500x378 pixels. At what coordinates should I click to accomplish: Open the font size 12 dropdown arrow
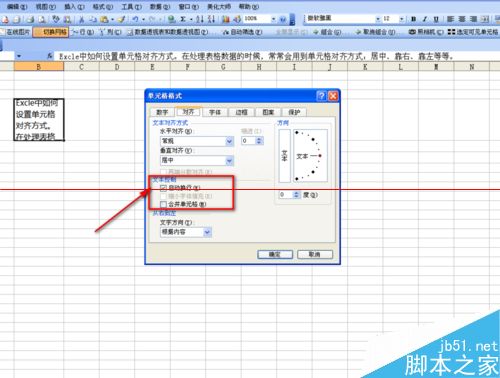point(402,19)
